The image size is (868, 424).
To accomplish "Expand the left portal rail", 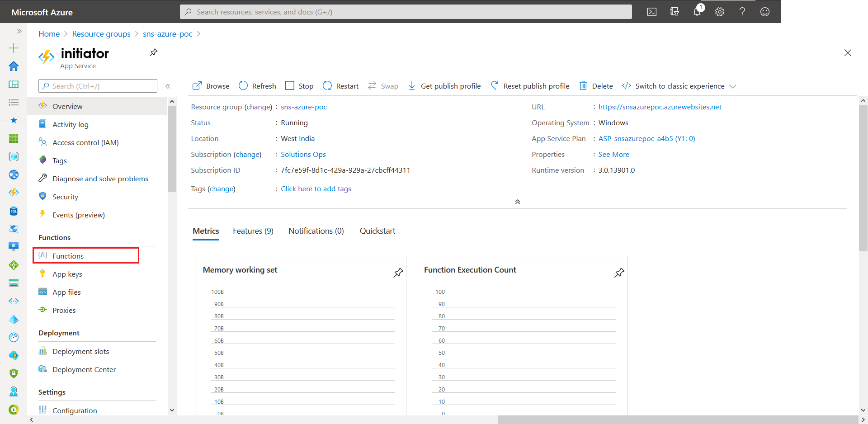I will (x=19, y=31).
